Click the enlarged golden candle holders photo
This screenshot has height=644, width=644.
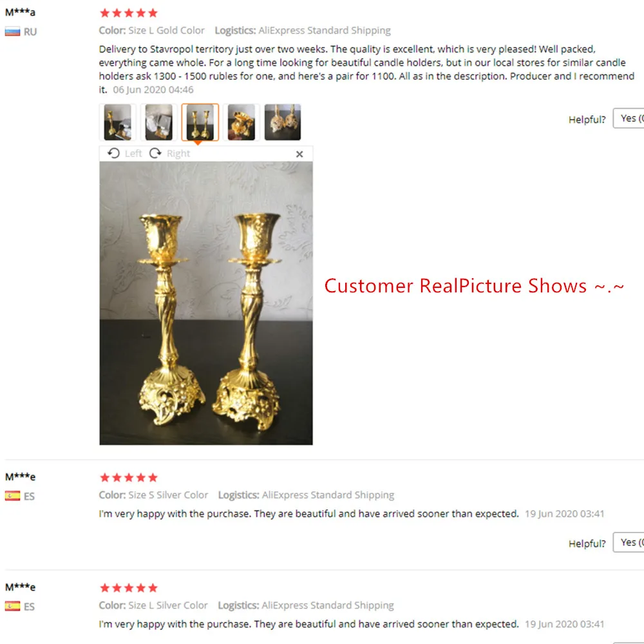point(206,303)
